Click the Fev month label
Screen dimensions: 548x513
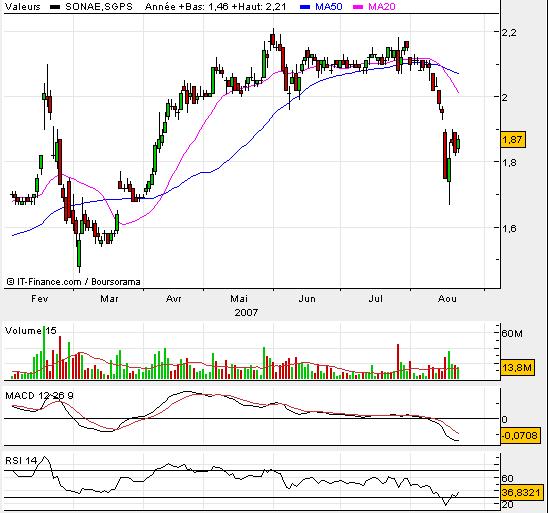pos(39,299)
